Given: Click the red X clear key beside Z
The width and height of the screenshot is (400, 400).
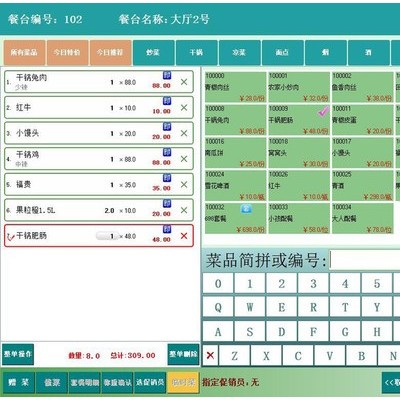Looking at the screenshot, I should 210,355.
